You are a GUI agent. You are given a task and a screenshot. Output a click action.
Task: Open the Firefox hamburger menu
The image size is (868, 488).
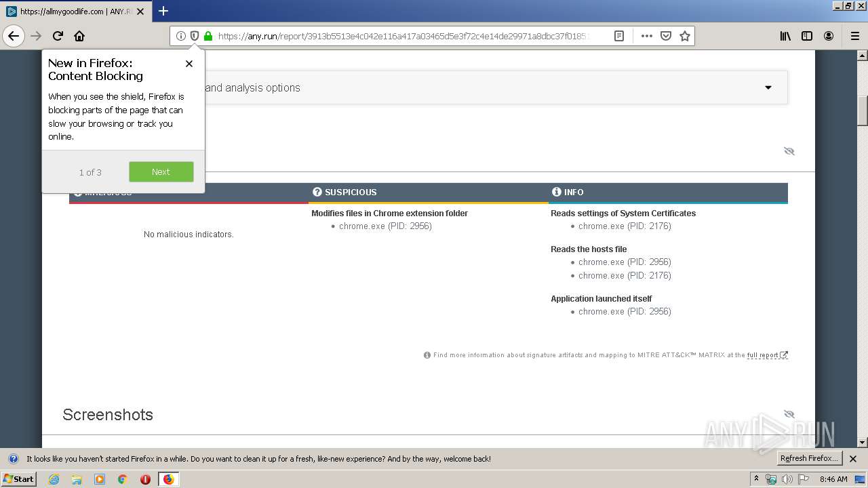click(x=854, y=36)
